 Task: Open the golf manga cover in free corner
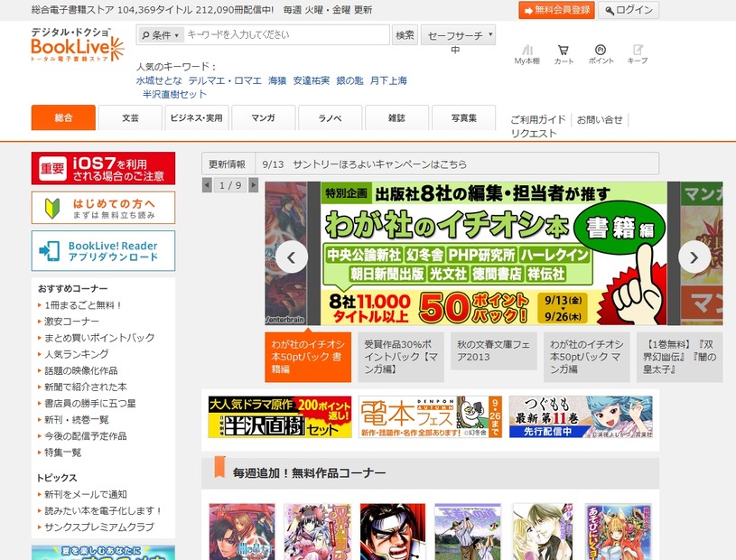pos(468,531)
